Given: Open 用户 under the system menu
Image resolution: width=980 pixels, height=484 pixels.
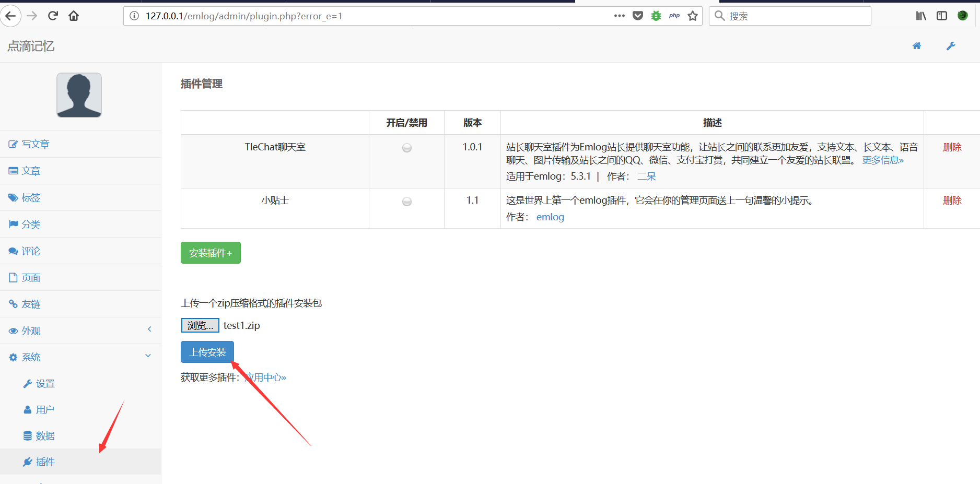Looking at the screenshot, I should 80,409.
